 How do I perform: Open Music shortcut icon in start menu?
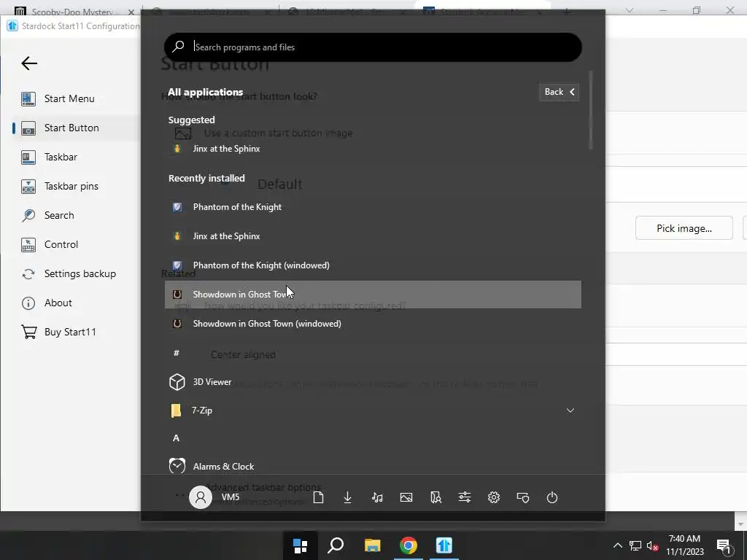point(377,497)
